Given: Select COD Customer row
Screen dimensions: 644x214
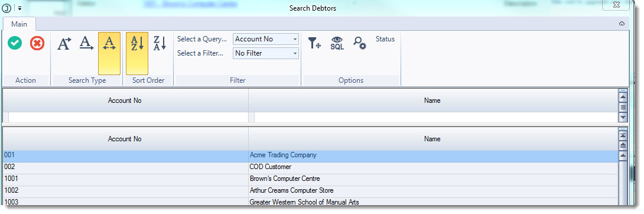Looking at the screenshot, I should (433, 167).
